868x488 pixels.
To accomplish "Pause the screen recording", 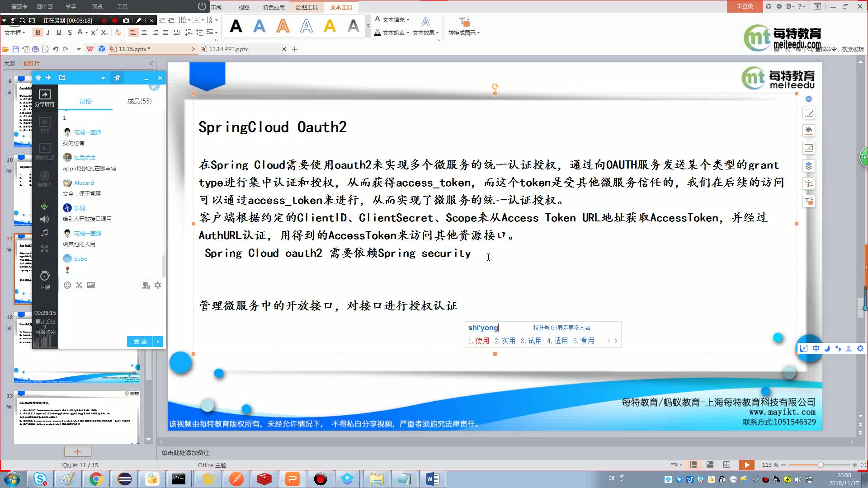I will (104, 20).
